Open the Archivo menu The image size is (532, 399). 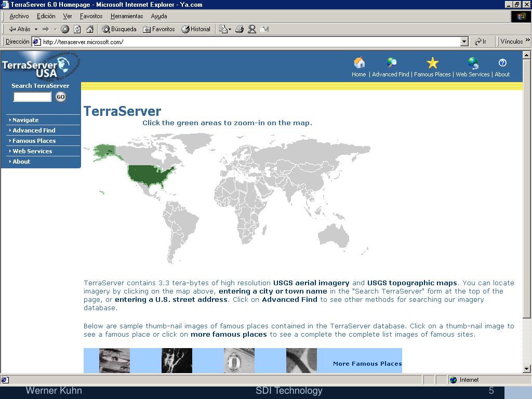(x=19, y=16)
